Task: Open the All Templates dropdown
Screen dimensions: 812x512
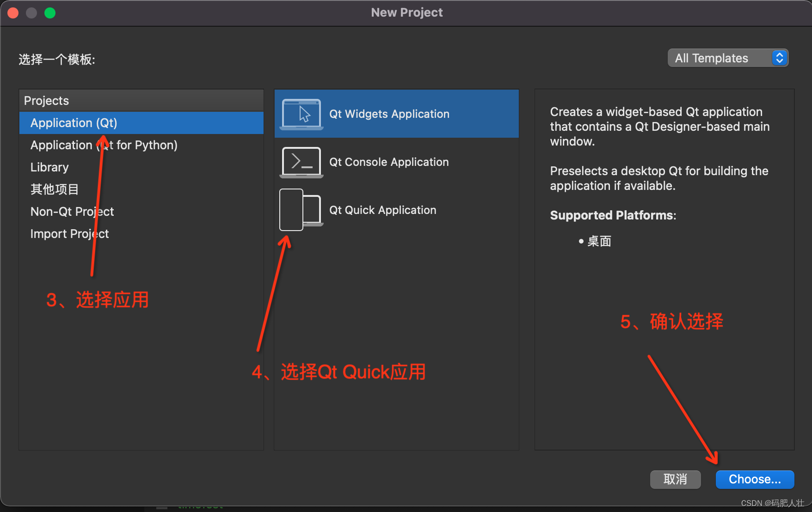Action: (728, 58)
